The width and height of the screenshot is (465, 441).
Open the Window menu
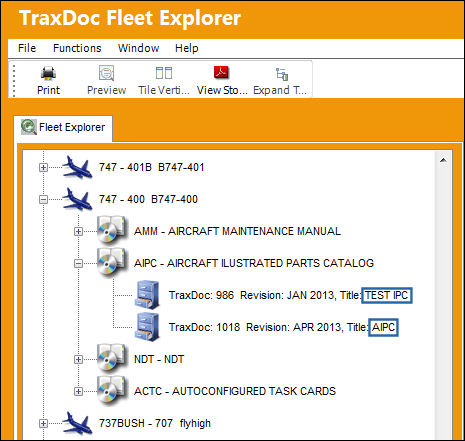[x=138, y=48]
